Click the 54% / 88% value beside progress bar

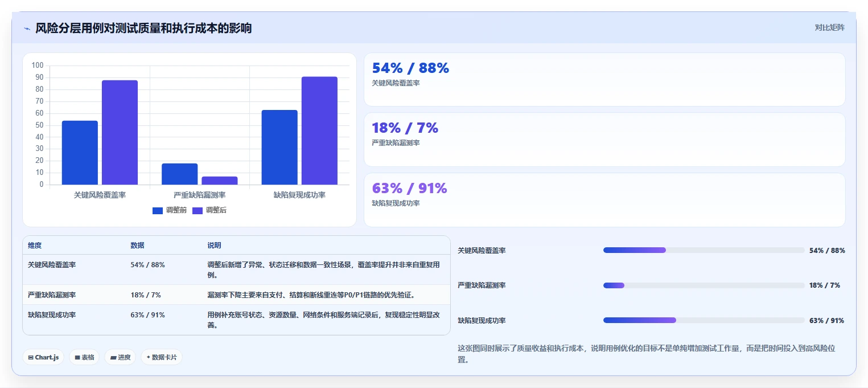click(x=827, y=251)
